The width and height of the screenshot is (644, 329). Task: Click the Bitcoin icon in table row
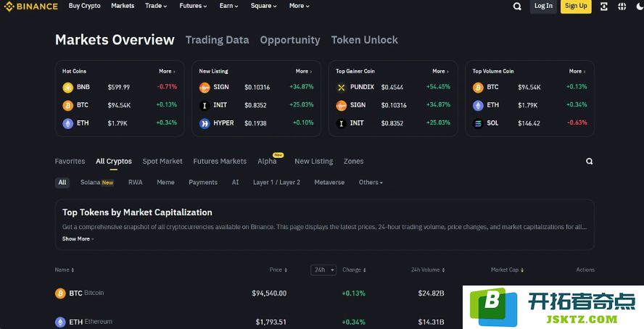pos(60,293)
